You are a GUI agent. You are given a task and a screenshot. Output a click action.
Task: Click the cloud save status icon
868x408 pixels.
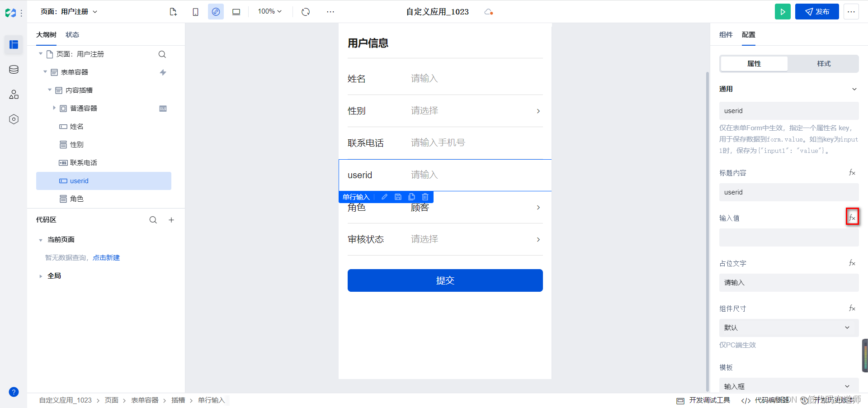(488, 12)
